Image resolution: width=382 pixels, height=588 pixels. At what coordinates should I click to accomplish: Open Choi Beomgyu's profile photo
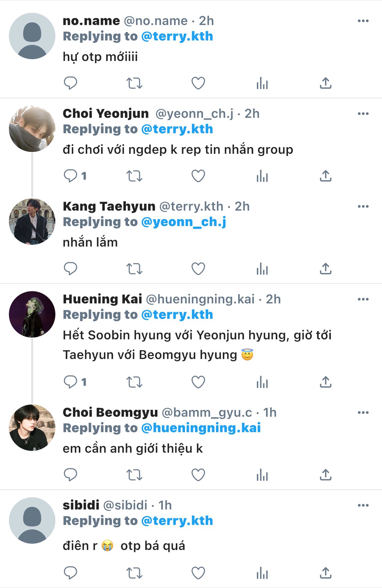pyautogui.click(x=32, y=428)
